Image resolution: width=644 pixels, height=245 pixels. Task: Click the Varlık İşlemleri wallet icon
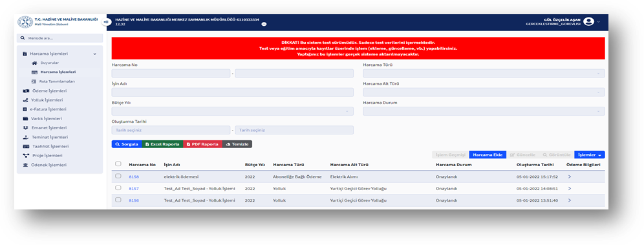click(x=25, y=118)
